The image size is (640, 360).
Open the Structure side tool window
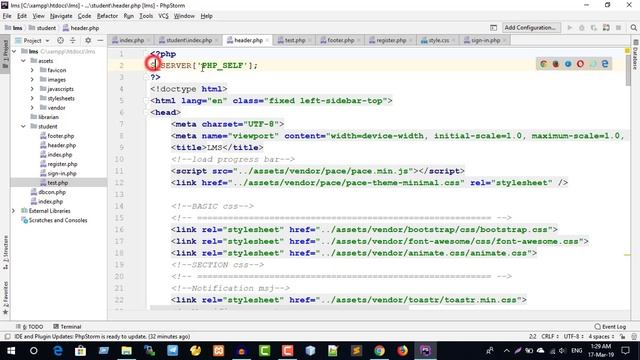point(5,253)
